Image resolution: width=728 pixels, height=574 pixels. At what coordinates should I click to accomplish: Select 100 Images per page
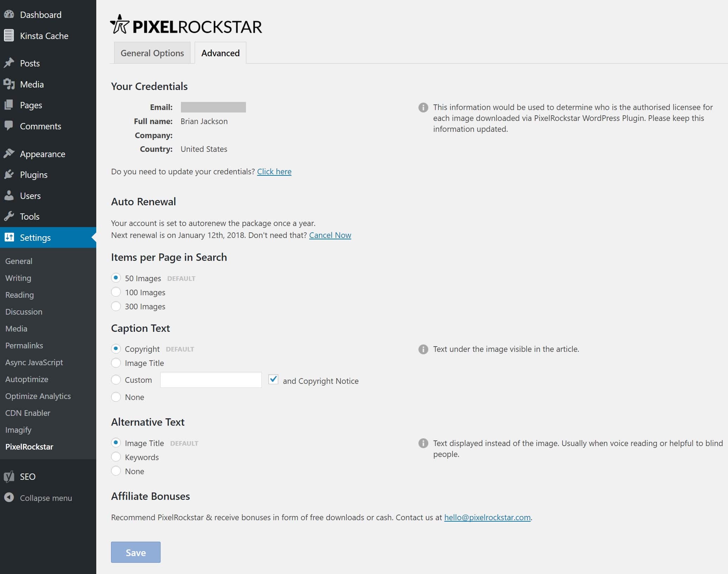(x=116, y=292)
